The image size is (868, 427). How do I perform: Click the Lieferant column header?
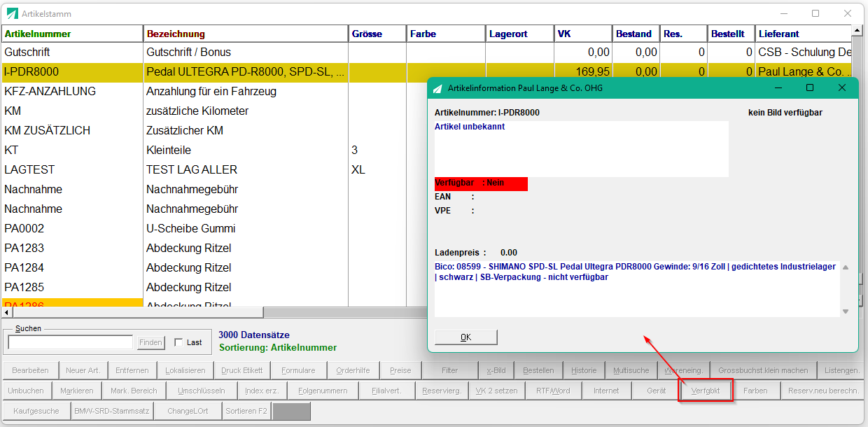tap(804, 34)
